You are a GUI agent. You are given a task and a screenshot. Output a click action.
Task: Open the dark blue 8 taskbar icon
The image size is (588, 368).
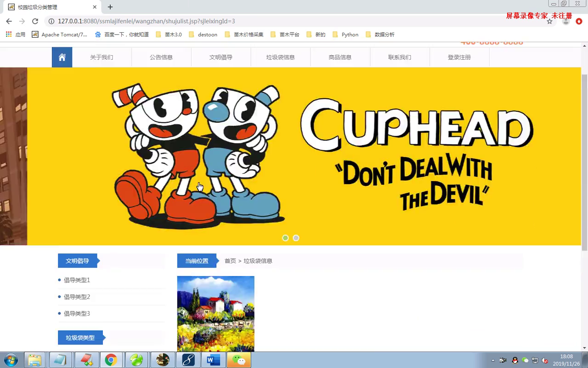tap(188, 360)
